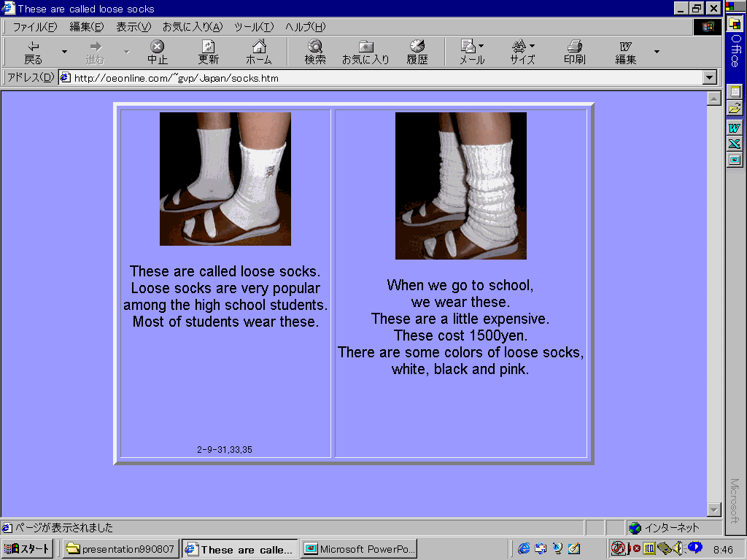This screenshot has height=560, width=747.
Task: Open the スタート Start menu
Action: click(x=27, y=548)
